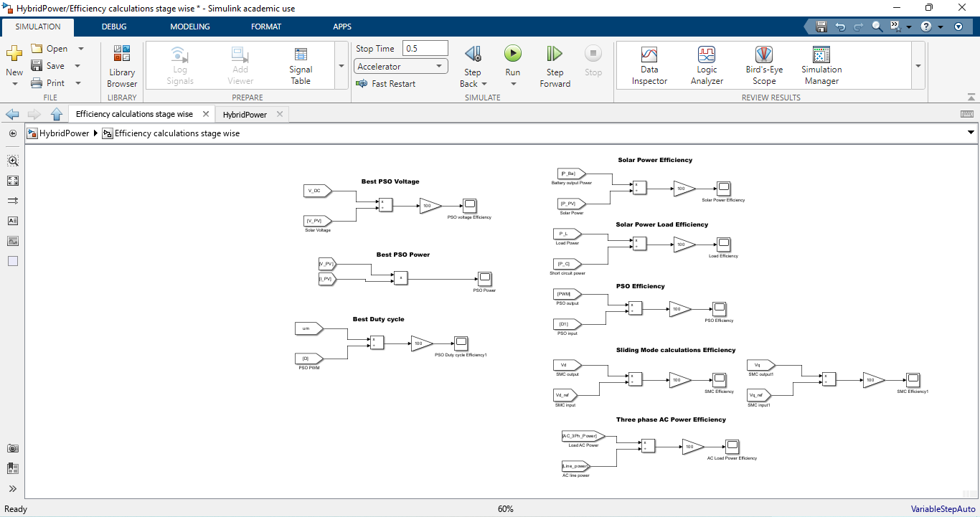Open the Library Browser
980x517 pixels.
pyautogui.click(x=122, y=66)
